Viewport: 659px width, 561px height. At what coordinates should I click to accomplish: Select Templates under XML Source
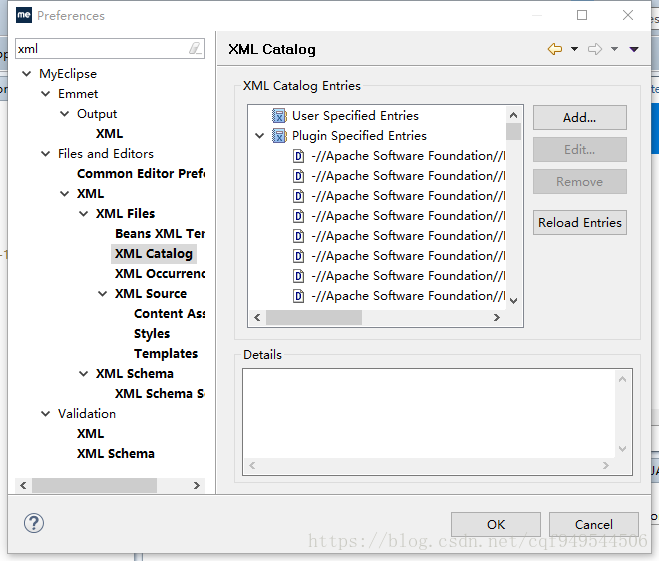tap(166, 354)
